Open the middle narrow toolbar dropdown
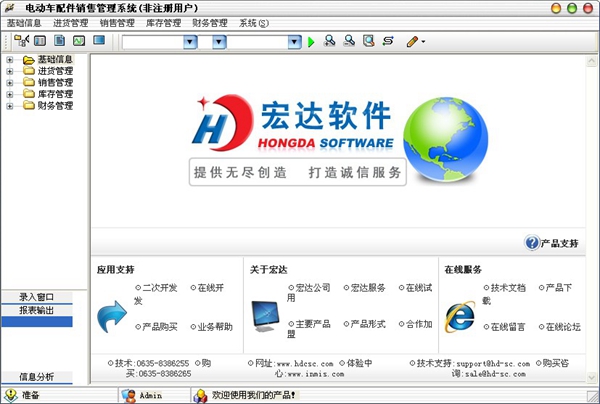 pos(219,42)
